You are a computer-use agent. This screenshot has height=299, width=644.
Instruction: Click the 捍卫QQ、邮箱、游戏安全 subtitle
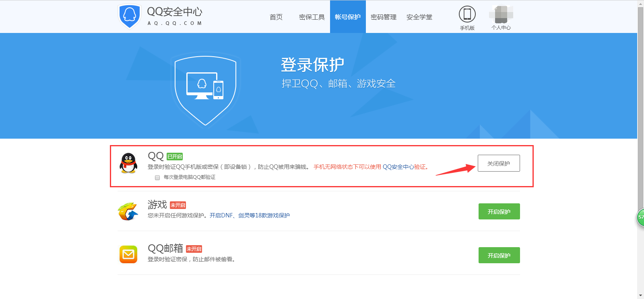339,84
